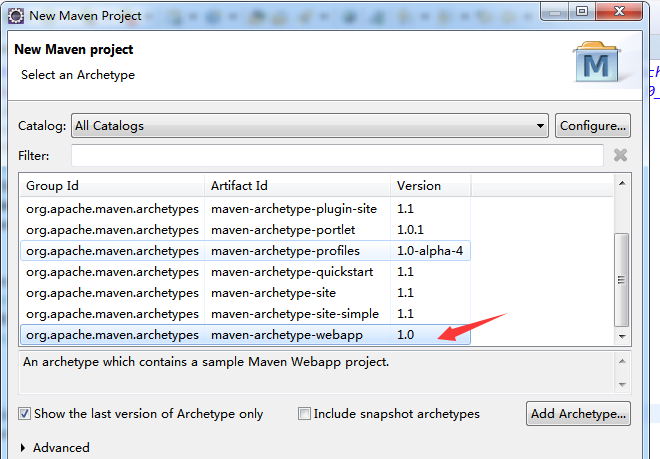Select the maven-archetype-site-simple row

tap(245, 314)
